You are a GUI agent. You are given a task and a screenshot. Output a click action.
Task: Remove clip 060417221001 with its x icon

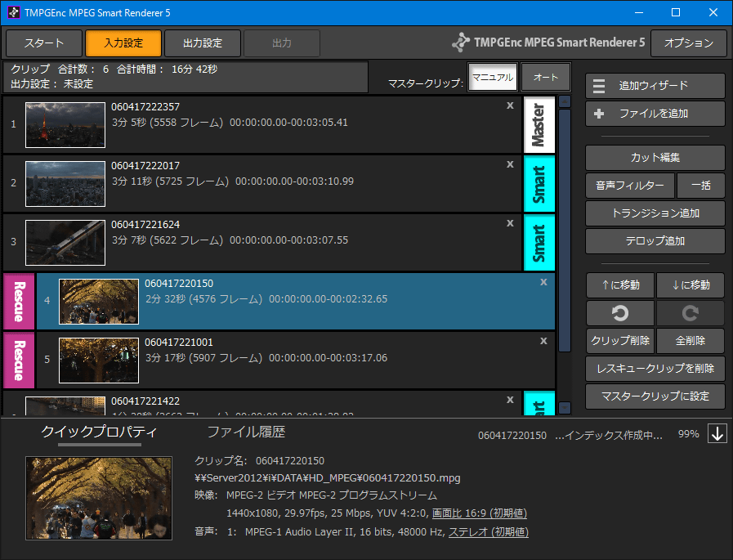pos(543,342)
